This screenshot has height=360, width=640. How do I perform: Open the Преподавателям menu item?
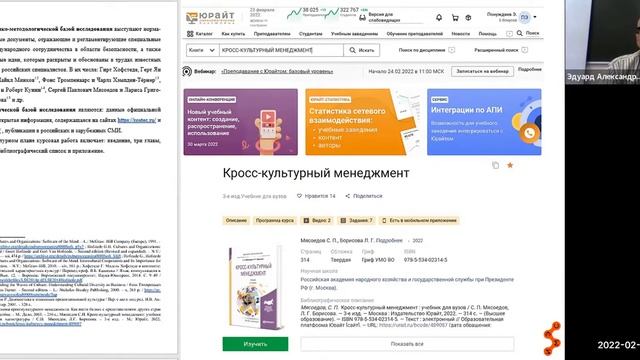[272, 34]
